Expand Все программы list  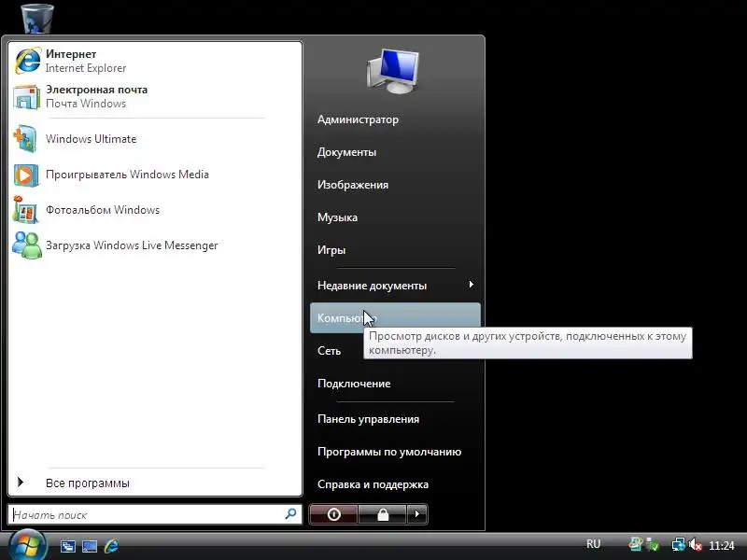tap(155, 483)
